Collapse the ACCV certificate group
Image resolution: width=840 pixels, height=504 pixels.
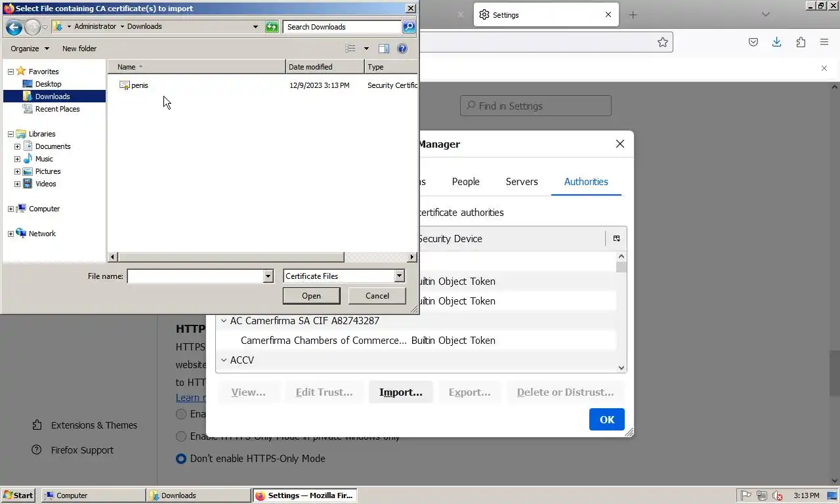[224, 360]
